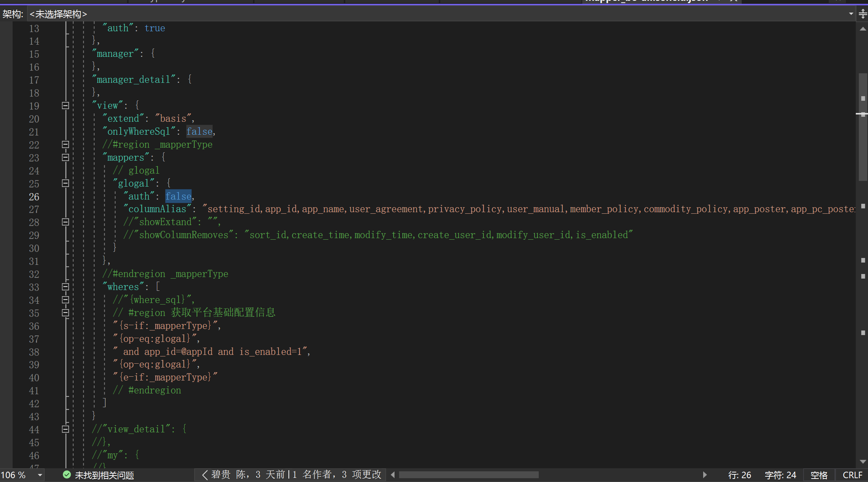Viewport: 868px width, 482px height.
Task: Click the // #endregion comment on line 41
Action: coord(147,390)
